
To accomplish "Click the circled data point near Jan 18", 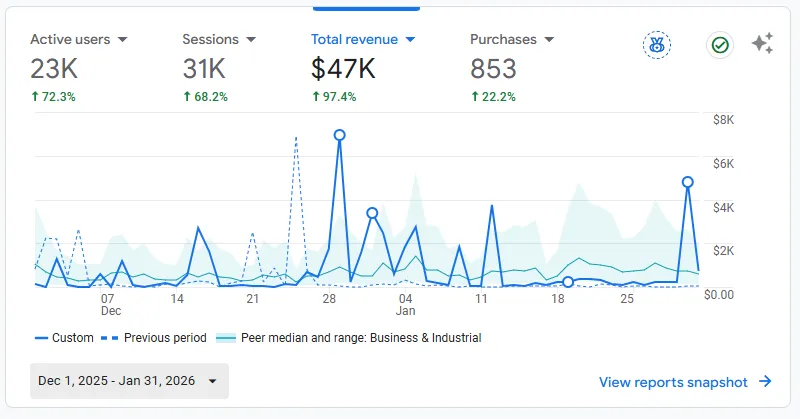I will pos(568,282).
